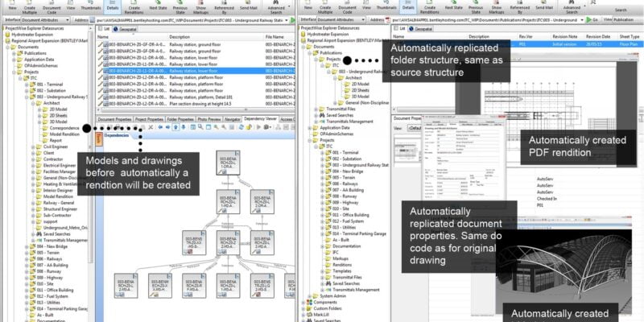Click Create Renditions in the left window toolbar
Screen dimensions: 644x322
point(134,7)
